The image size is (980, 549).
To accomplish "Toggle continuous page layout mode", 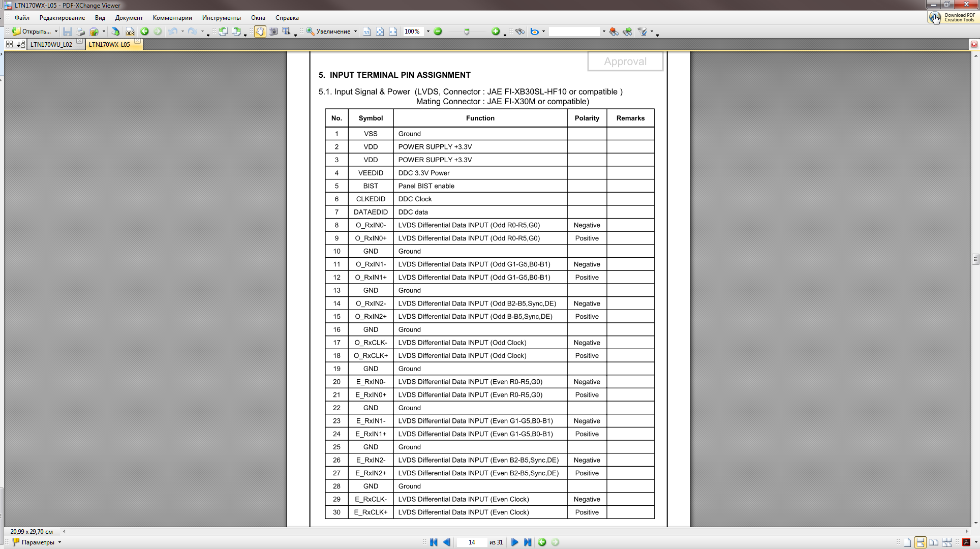I will click(x=921, y=542).
